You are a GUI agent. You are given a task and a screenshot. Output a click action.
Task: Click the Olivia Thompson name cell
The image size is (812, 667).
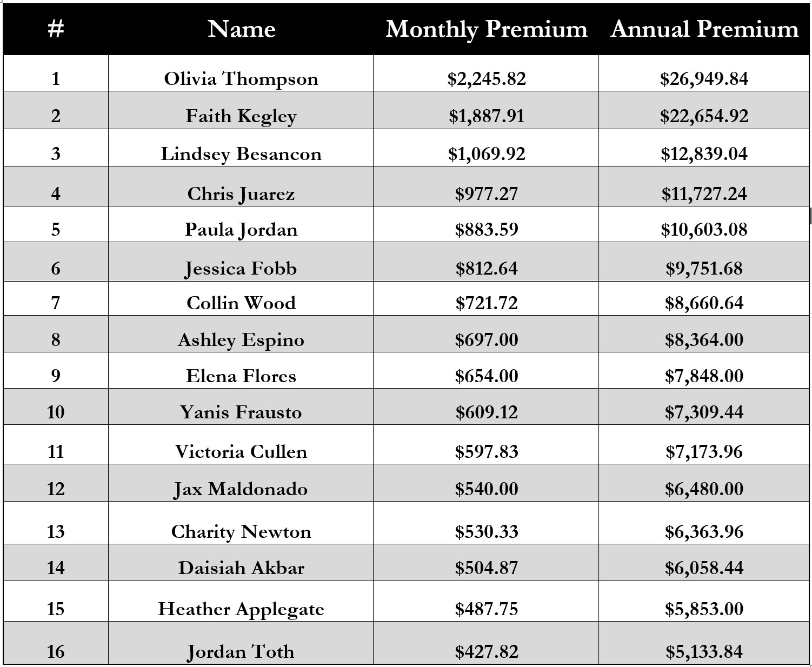[x=241, y=73]
